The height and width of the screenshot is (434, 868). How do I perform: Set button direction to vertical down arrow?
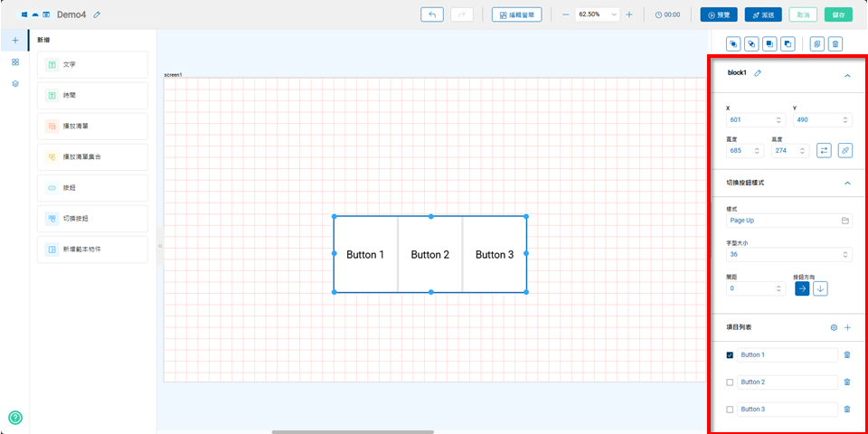820,288
